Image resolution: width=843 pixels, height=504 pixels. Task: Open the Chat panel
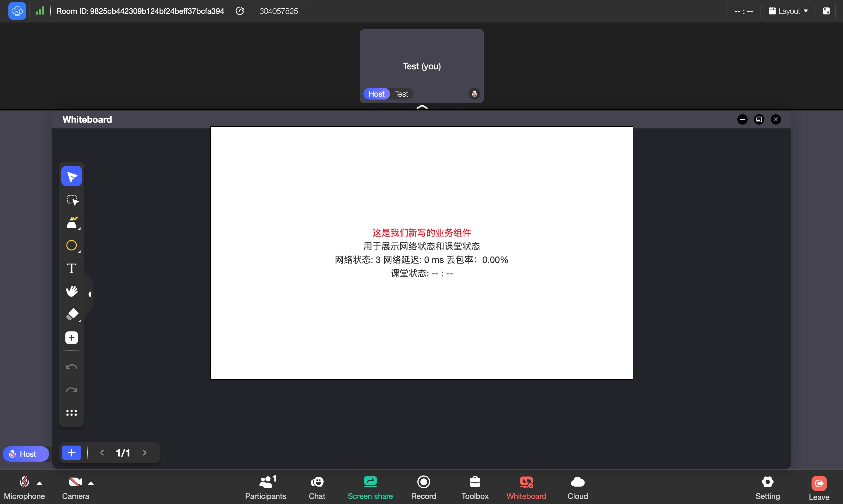pyautogui.click(x=317, y=487)
